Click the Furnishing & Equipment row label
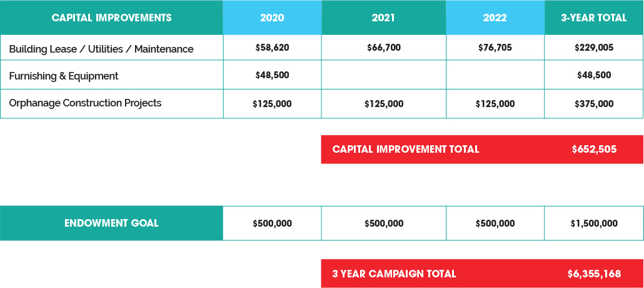This screenshot has height=288, width=644. click(64, 76)
